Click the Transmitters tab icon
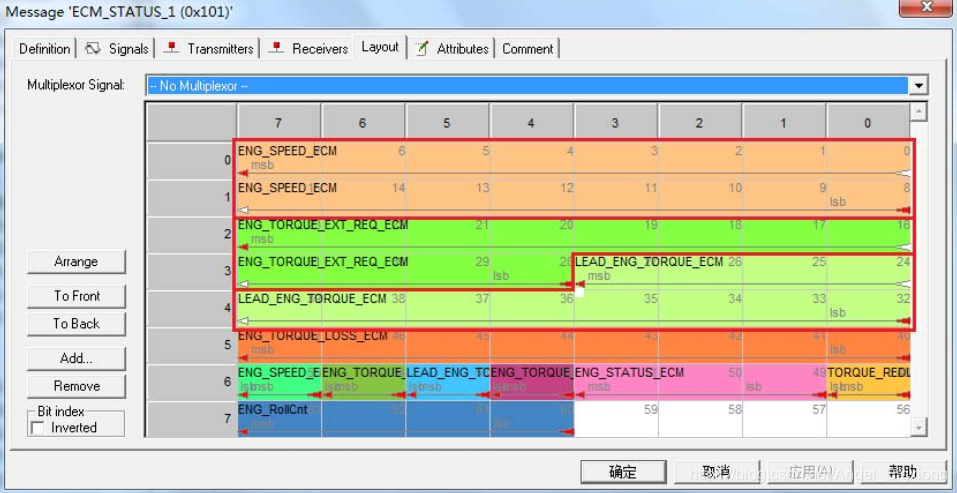This screenshot has height=493, width=957. coord(172,48)
